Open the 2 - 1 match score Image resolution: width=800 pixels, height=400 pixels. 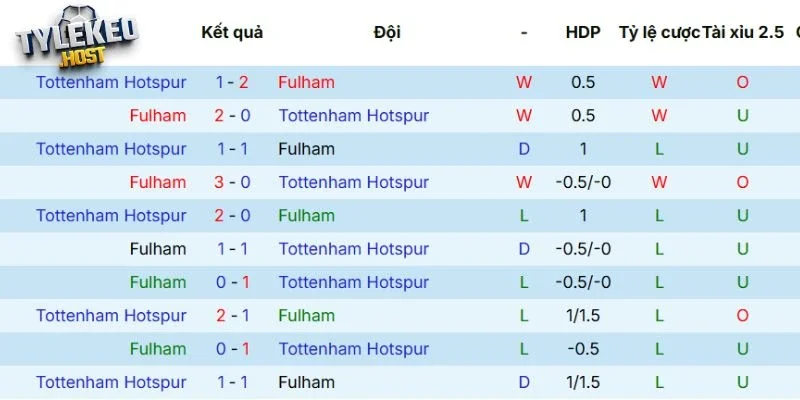[x=232, y=316]
